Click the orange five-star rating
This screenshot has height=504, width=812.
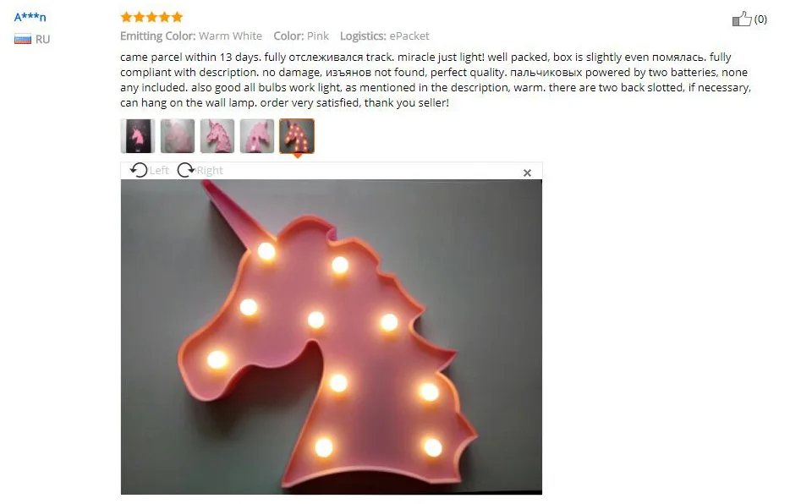(x=151, y=17)
